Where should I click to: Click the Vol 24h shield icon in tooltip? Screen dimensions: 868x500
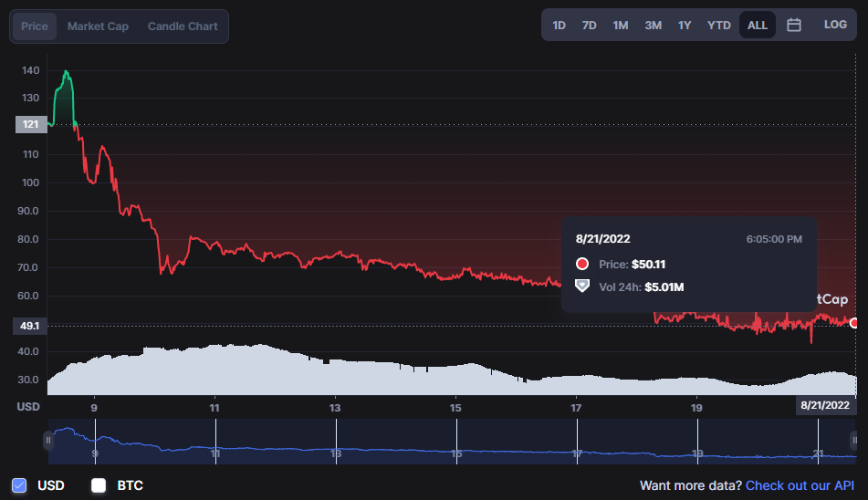(x=582, y=286)
